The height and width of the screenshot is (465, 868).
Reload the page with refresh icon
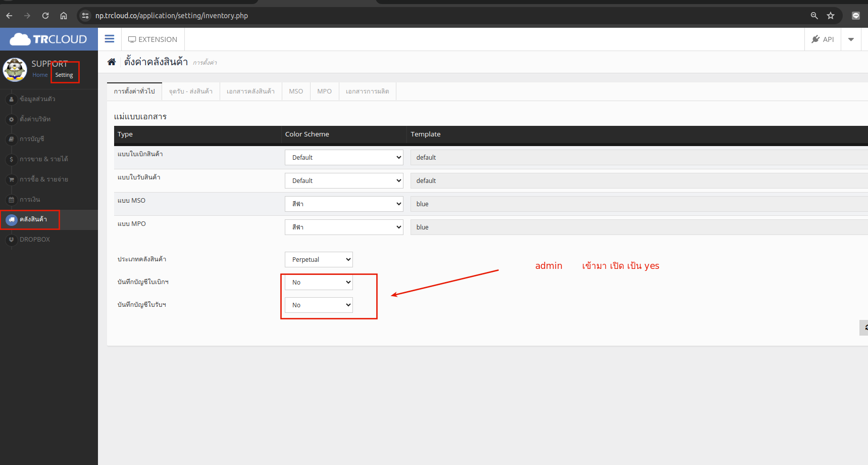pyautogui.click(x=45, y=16)
